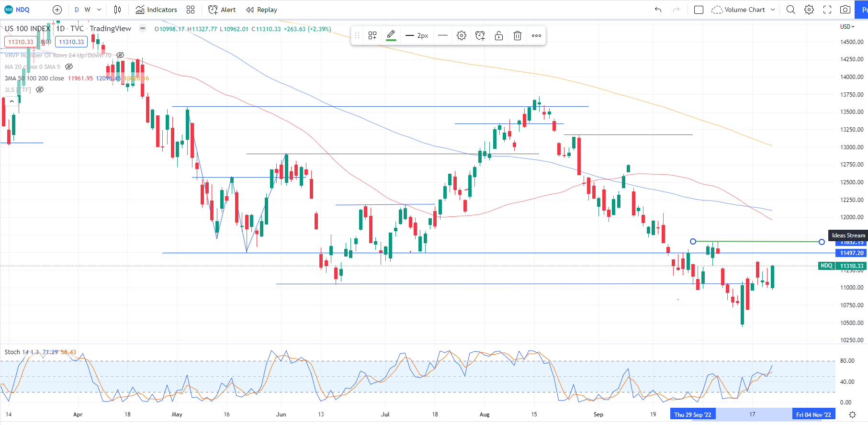Click the Fri 04 Nov '22 date marker
The width and height of the screenshot is (868, 425).
click(813, 414)
